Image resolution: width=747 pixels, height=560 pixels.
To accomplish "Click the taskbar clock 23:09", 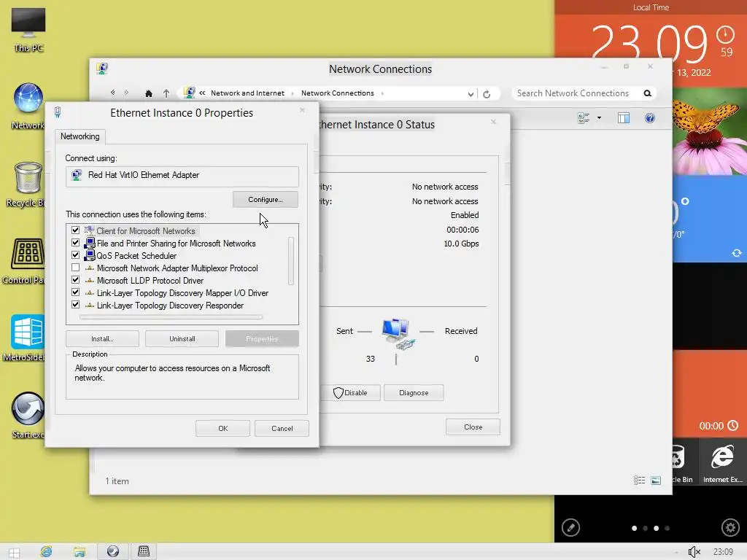I will (x=723, y=552).
